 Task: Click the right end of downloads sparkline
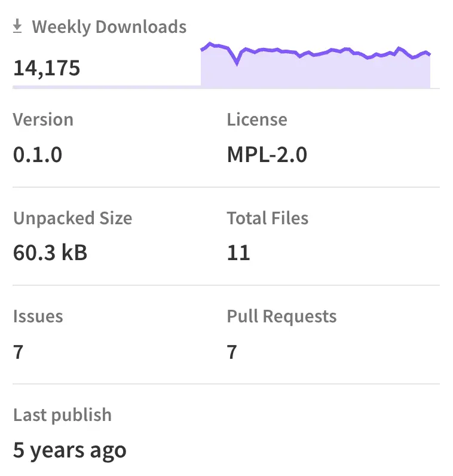point(429,54)
